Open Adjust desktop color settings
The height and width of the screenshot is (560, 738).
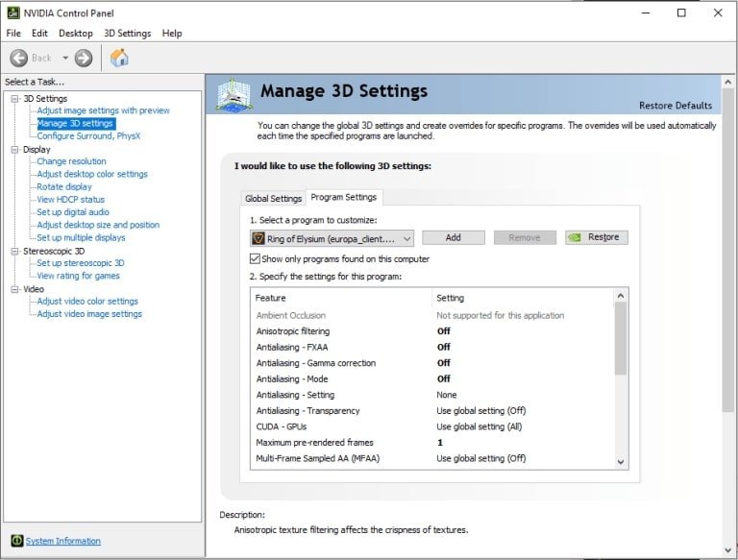92,174
